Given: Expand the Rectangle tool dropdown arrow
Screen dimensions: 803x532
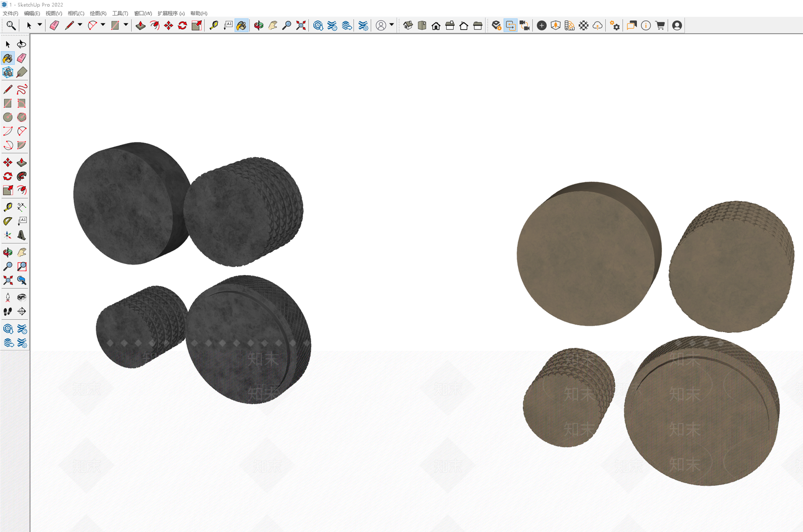Looking at the screenshot, I should (x=126, y=25).
